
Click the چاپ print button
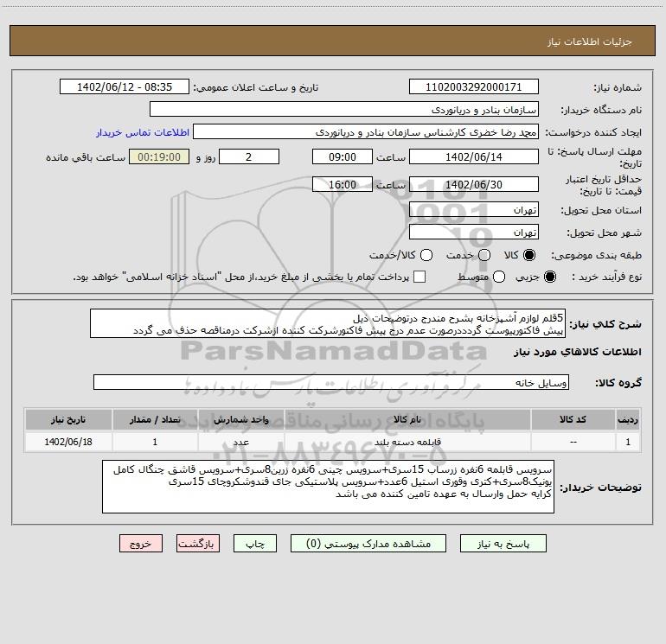(255, 544)
